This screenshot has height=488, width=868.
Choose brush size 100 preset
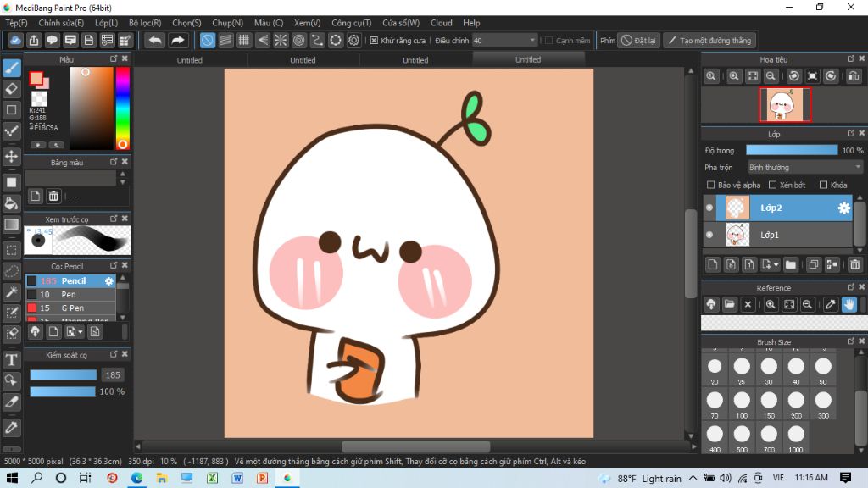point(742,405)
